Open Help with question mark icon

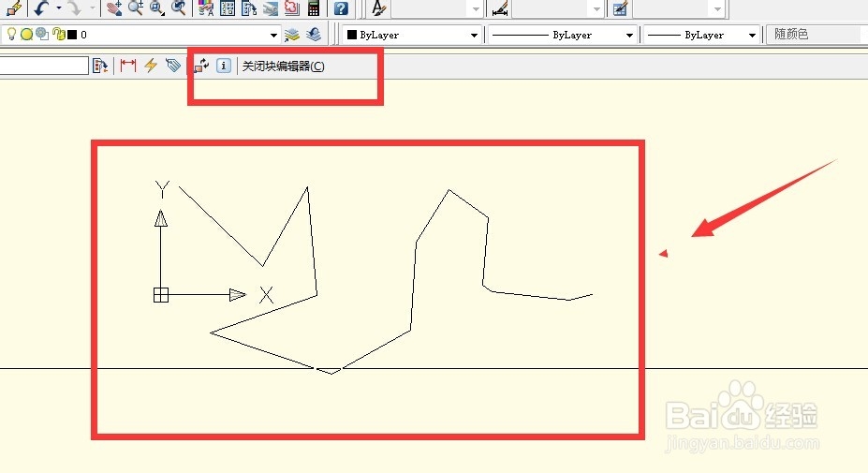click(341, 7)
